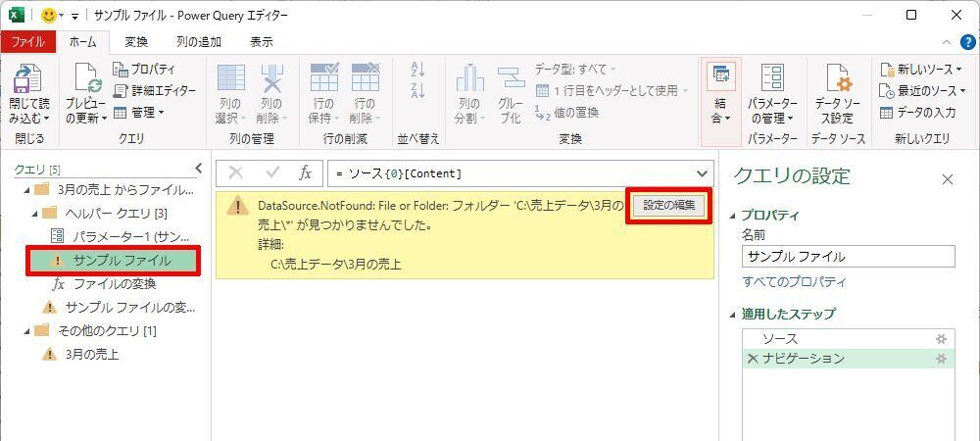Click the fx insert step icon
The image size is (980, 441).
305,173
